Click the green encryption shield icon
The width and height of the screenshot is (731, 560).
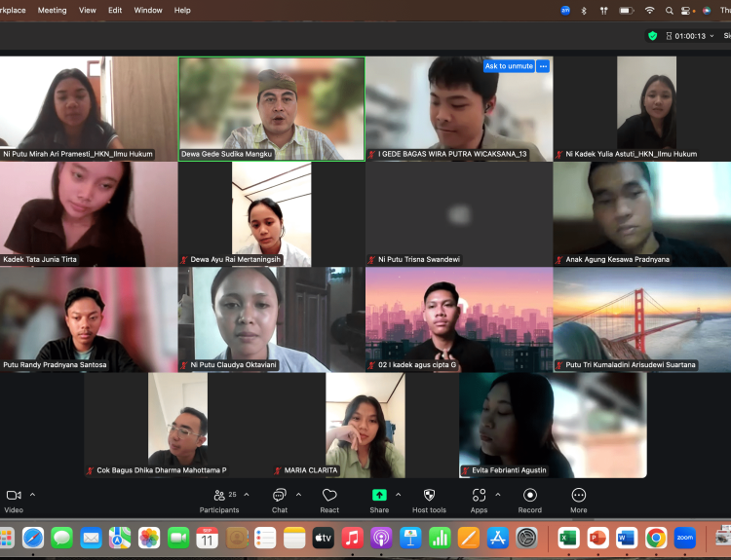[652, 36]
